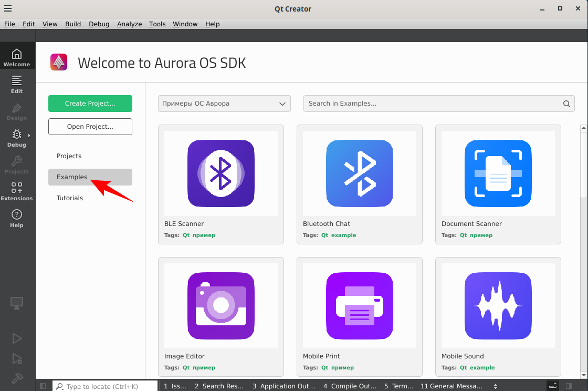The width and height of the screenshot is (588, 391).
Task: Open the Image Editor example thumbnail
Action: (221, 306)
